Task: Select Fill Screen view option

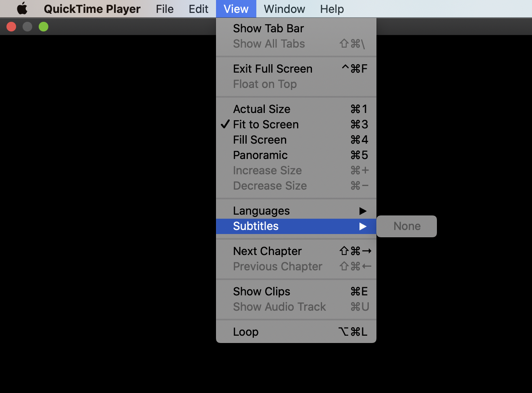Action: [x=260, y=140]
